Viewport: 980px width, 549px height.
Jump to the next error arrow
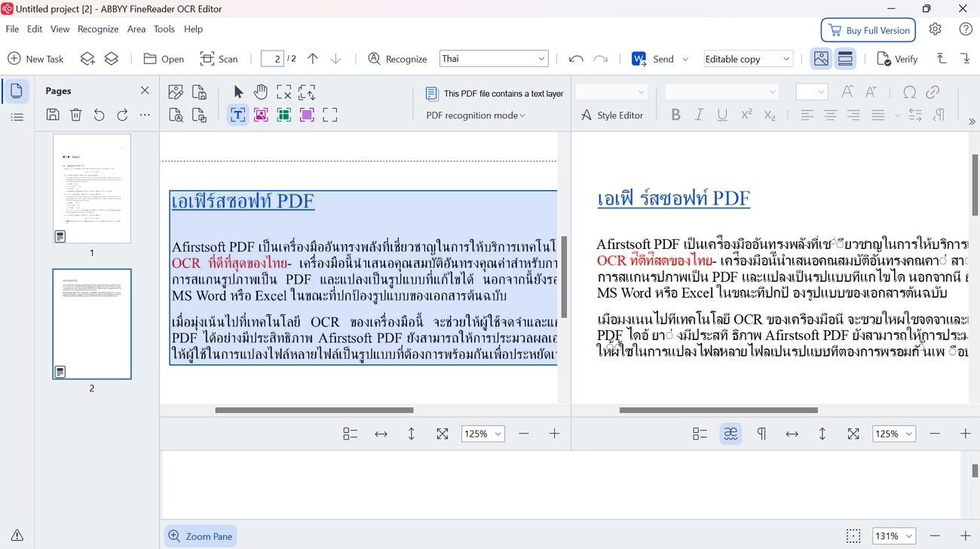pos(966,59)
